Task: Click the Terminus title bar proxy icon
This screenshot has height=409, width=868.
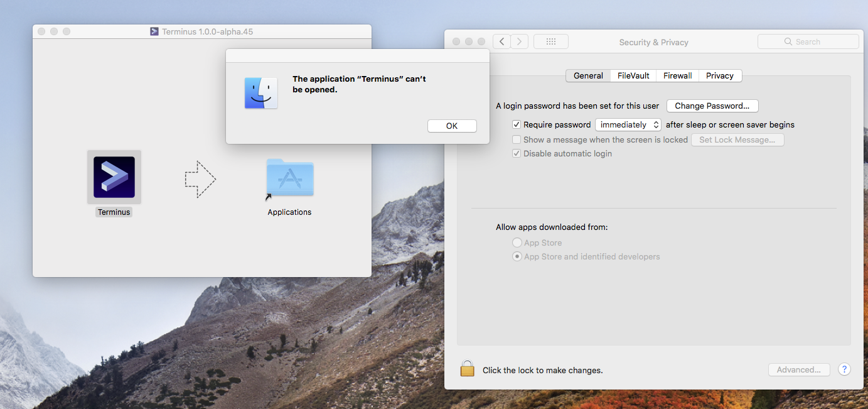Action: click(x=154, y=31)
